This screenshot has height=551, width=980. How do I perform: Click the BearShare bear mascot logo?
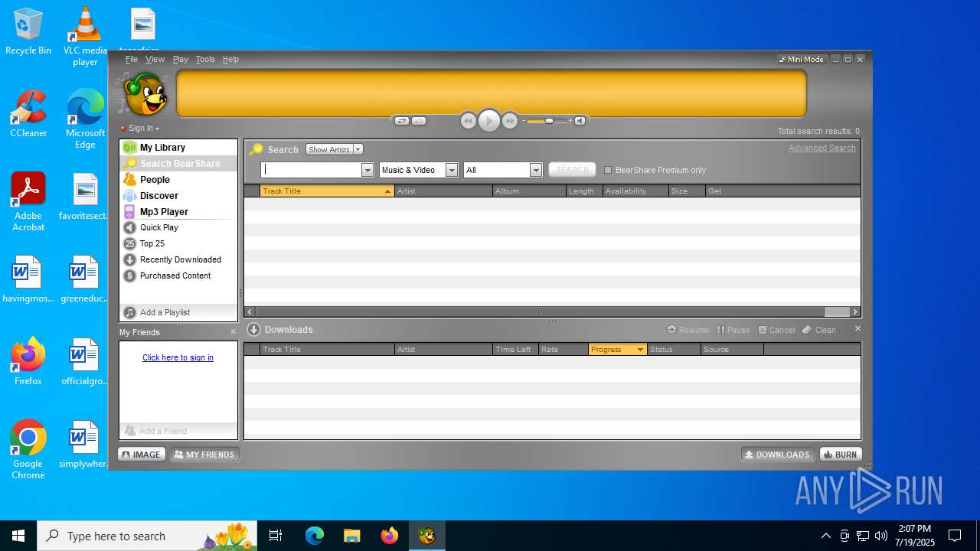144,93
